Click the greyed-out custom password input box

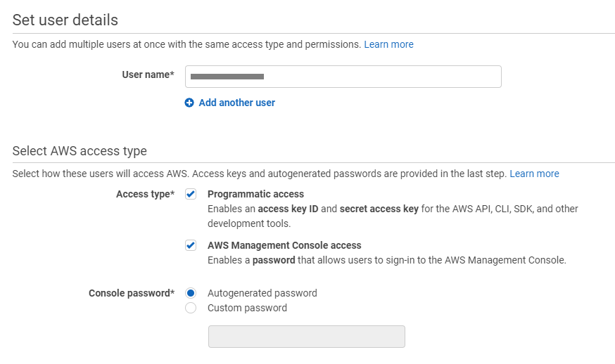point(306,337)
